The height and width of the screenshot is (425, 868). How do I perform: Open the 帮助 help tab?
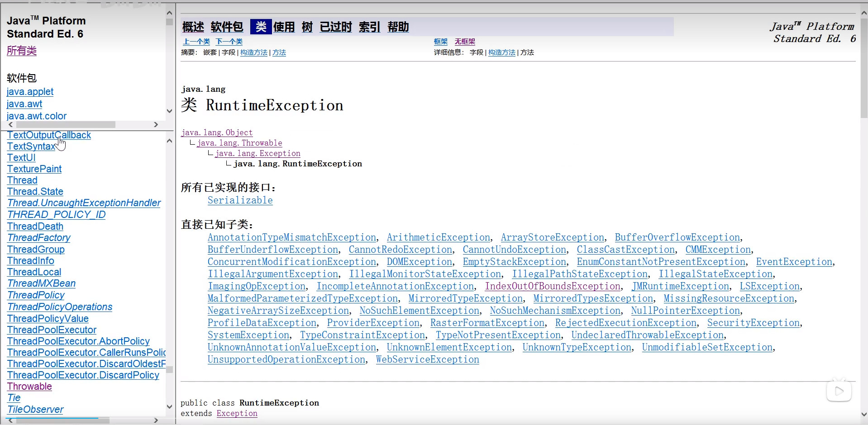click(x=398, y=27)
